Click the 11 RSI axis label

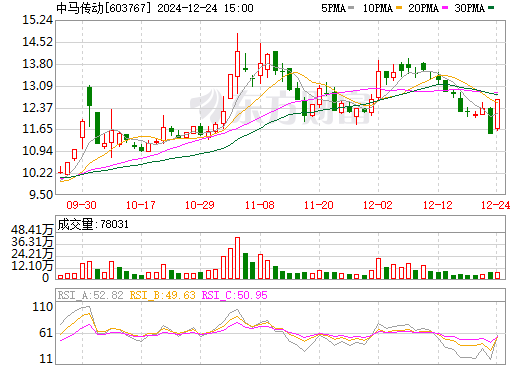pyautogui.click(x=46, y=359)
